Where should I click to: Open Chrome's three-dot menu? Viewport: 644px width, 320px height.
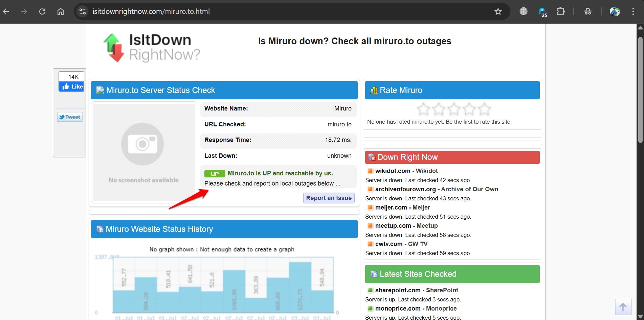click(x=632, y=11)
